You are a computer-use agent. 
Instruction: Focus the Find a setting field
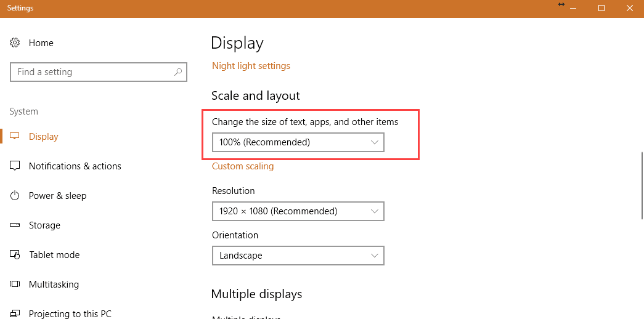pyautogui.click(x=99, y=72)
